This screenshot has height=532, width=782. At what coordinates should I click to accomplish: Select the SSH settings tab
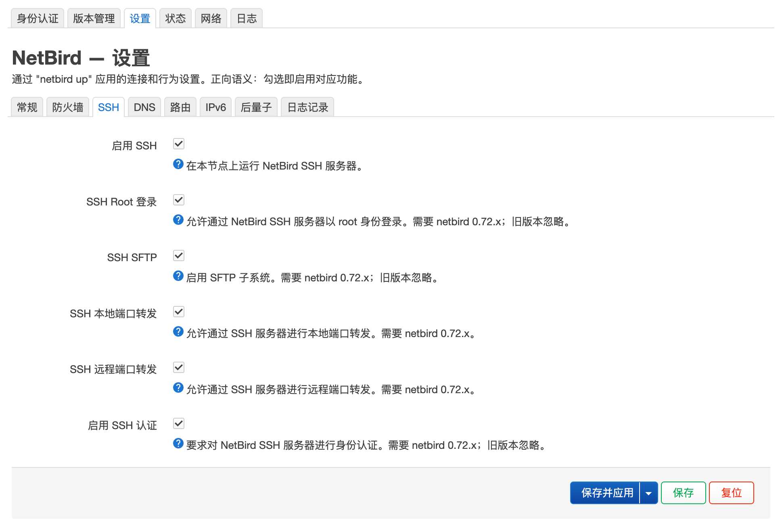(x=109, y=107)
